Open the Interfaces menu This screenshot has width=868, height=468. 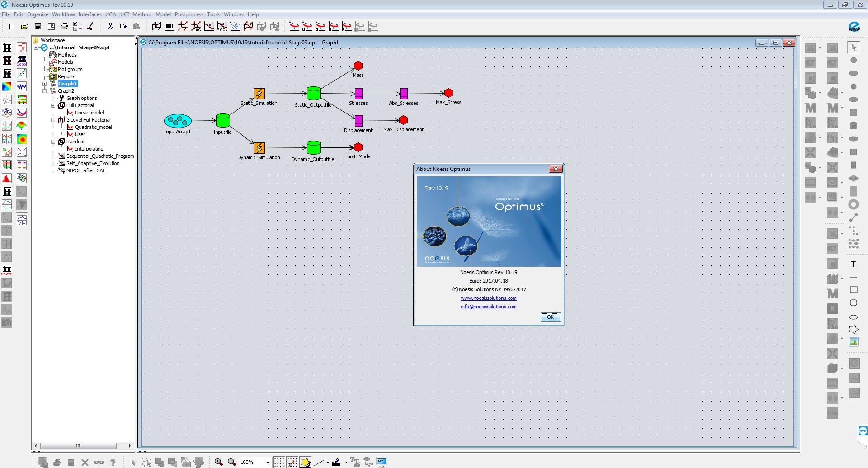pos(90,14)
